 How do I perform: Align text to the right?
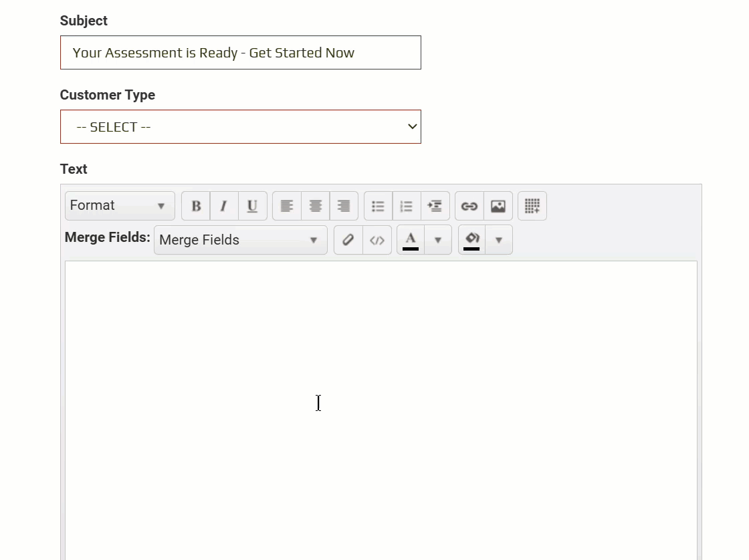click(x=344, y=206)
